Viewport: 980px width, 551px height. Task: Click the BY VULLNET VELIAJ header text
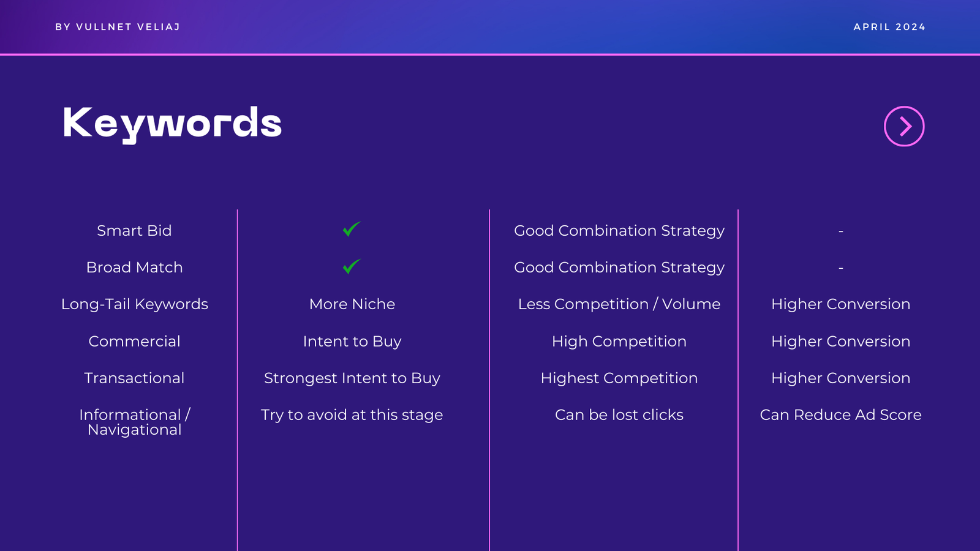click(x=118, y=27)
